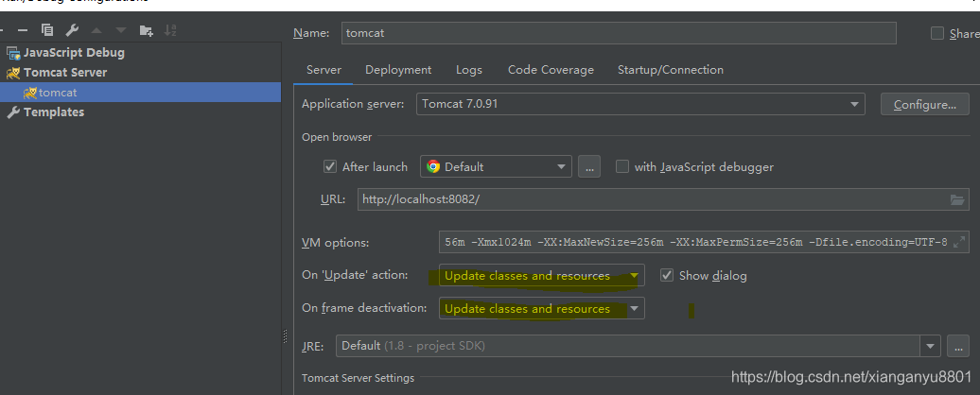Expand VM options field editor

coord(959,242)
